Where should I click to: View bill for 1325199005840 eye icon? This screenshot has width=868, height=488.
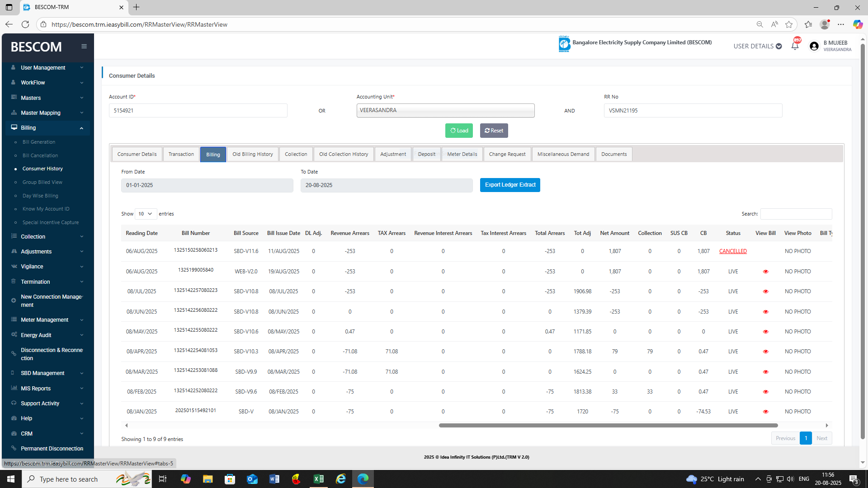[x=765, y=272]
